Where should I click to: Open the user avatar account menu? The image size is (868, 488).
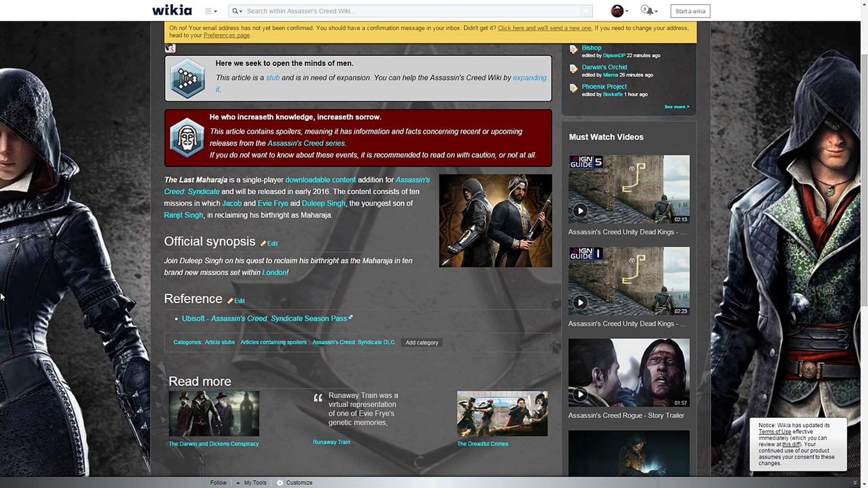(618, 11)
